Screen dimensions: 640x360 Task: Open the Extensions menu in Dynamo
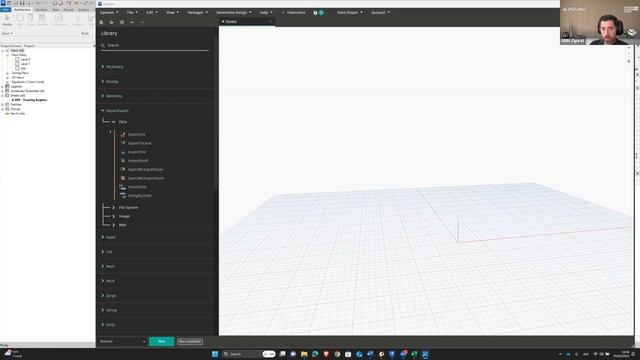(x=293, y=13)
